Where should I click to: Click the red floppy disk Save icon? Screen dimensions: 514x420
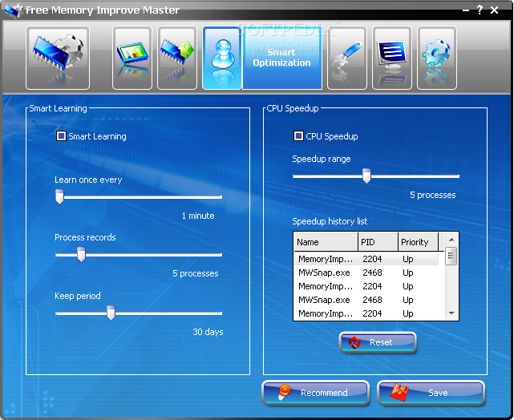(399, 393)
